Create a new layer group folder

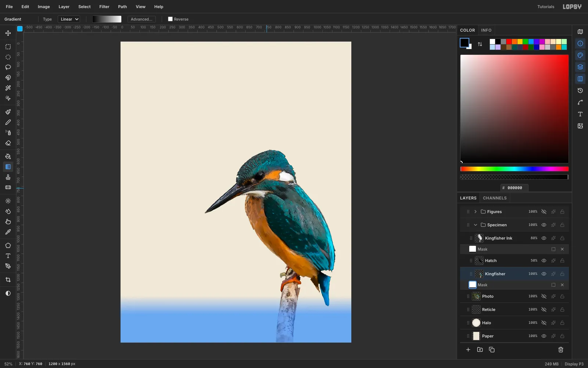tap(480, 350)
